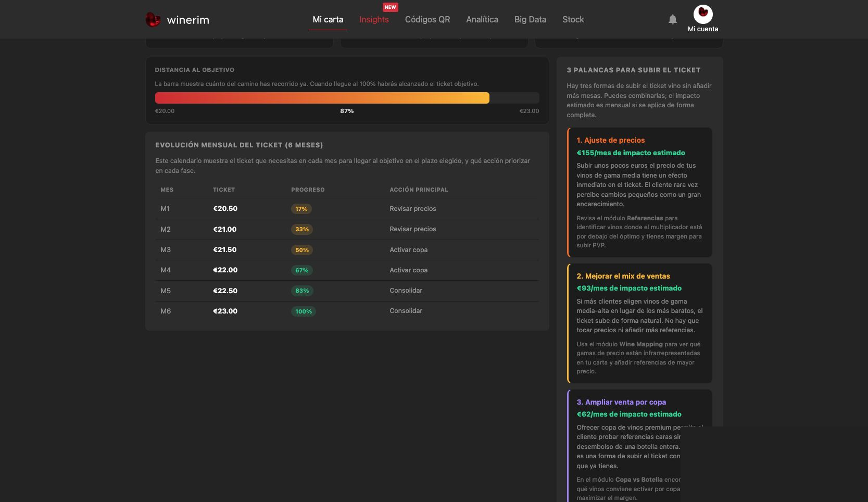868x502 pixels.
Task: Click Revisar precios in M1 row
Action: (x=413, y=208)
